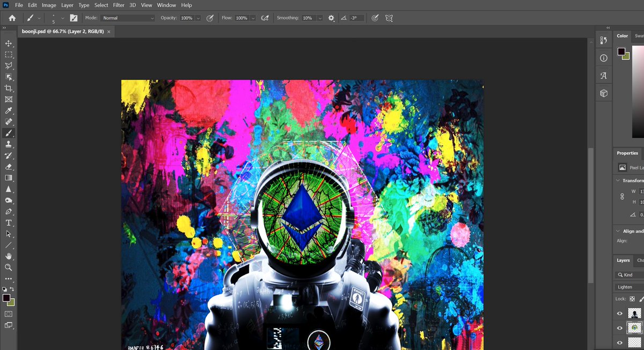Select the Crop tool
Viewport: 644px width, 350px height.
point(9,88)
